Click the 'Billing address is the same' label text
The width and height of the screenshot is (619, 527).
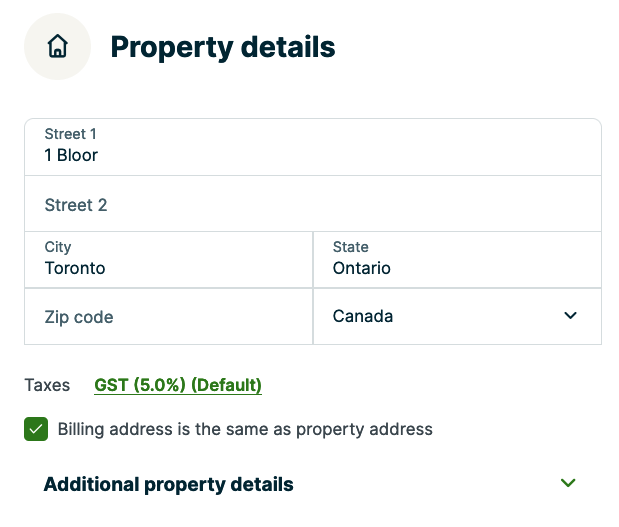245,429
